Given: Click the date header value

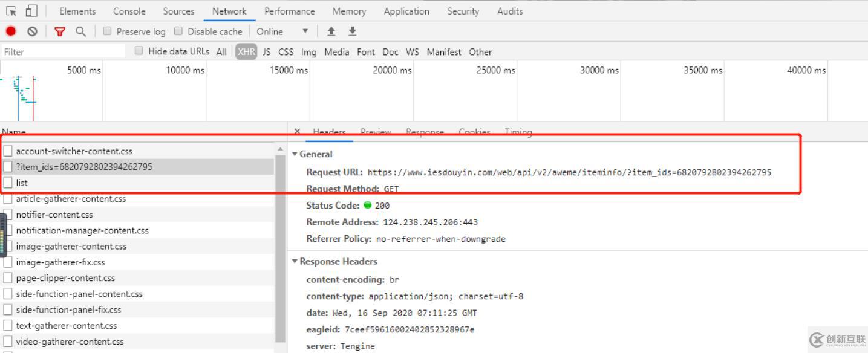Looking at the screenshot, I should [405, 313].
